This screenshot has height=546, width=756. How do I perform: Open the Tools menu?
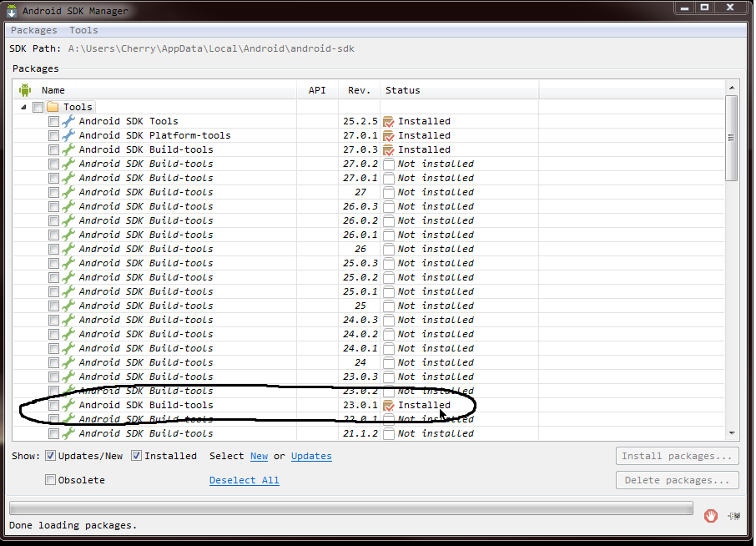pos(83,30)
